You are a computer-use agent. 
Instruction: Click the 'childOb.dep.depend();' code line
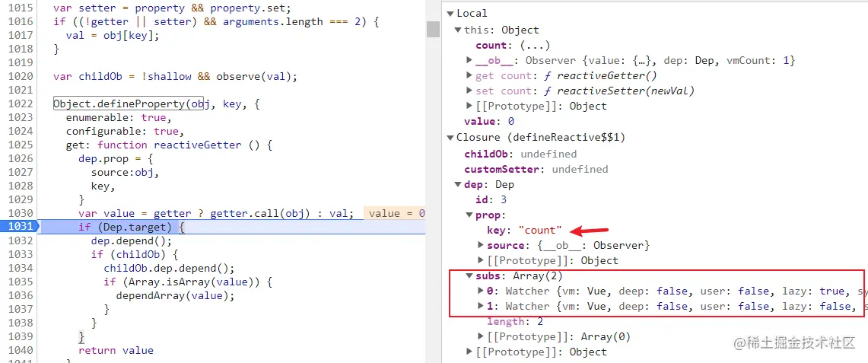169,269
